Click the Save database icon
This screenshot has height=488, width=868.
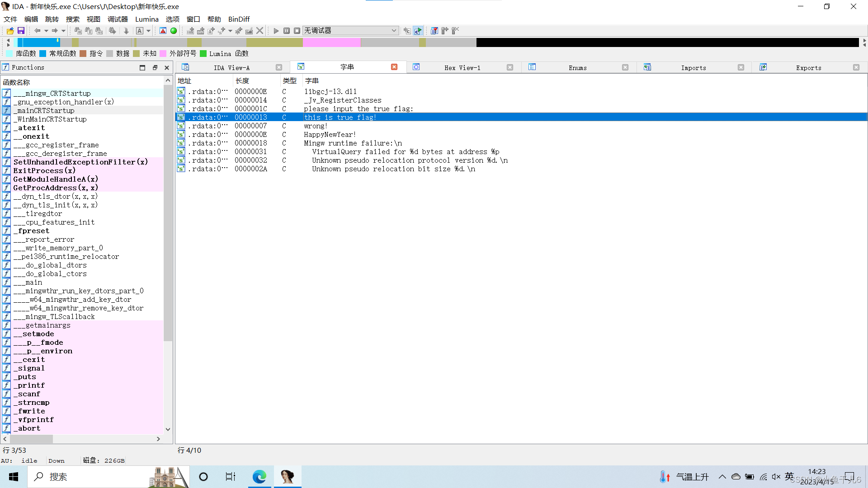point(21,30)
